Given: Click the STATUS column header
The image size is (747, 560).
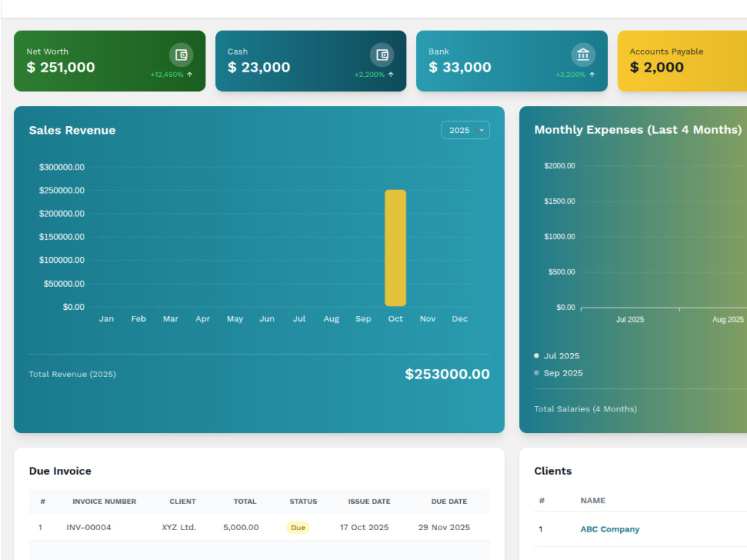Looking at the screenshot, I should [303, 502].
